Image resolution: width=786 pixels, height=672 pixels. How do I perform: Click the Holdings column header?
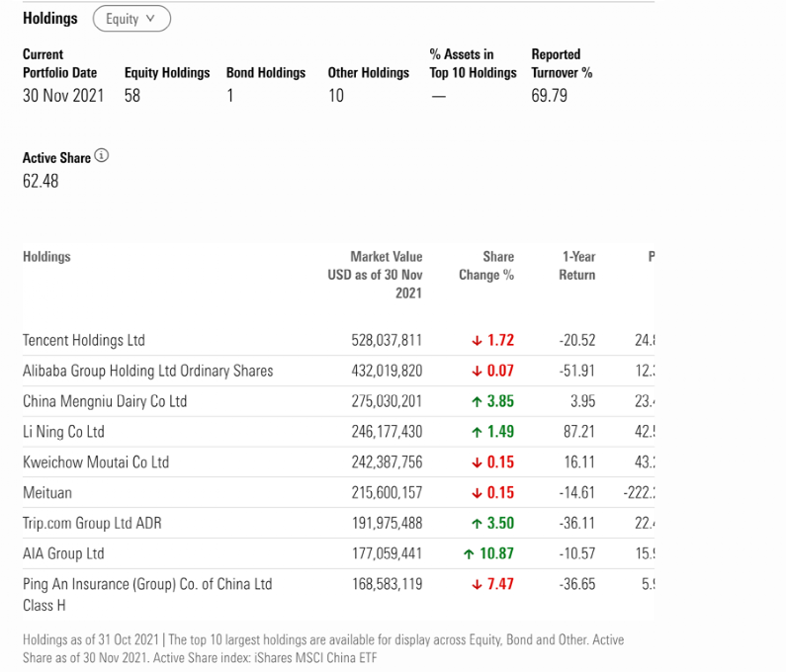click(x=46, y=257)
